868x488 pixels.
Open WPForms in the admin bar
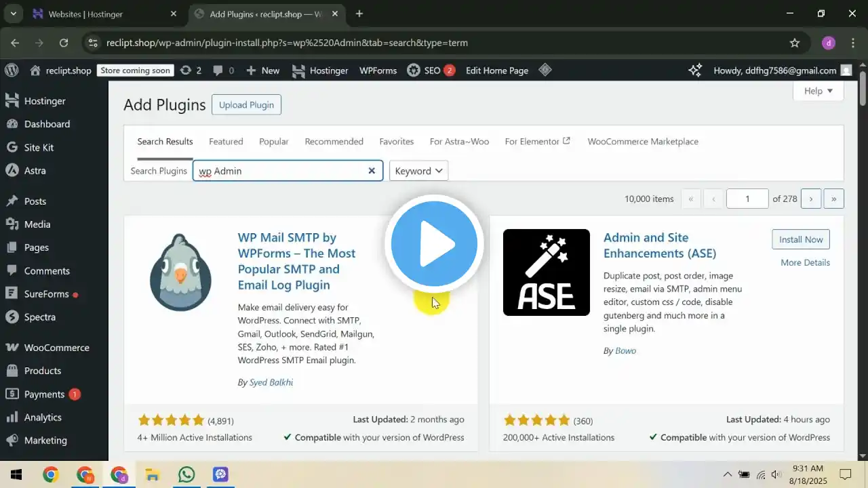click(378, 70)
